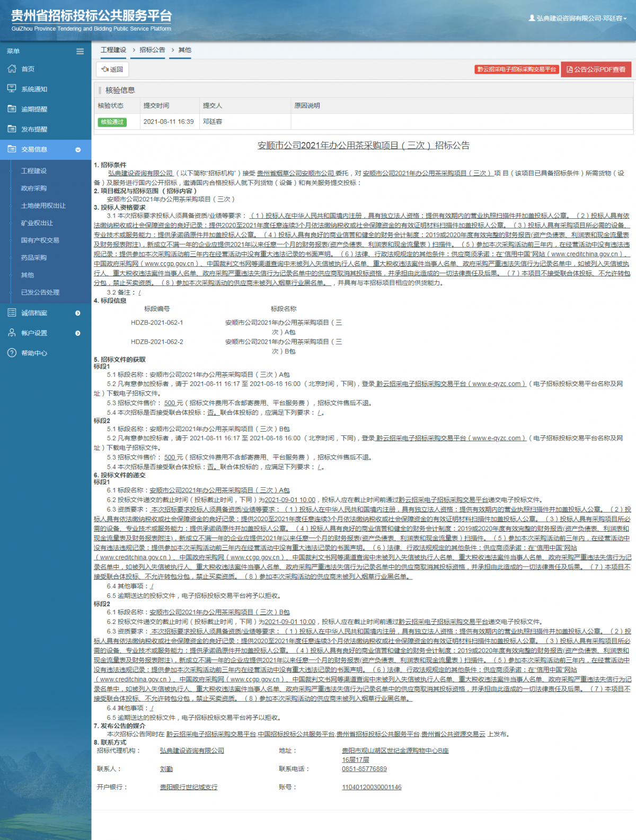Click the submit time 2021-08-11 16:39 cell
The width and height of the screenshot is (636, 840).
pos(170,122)
